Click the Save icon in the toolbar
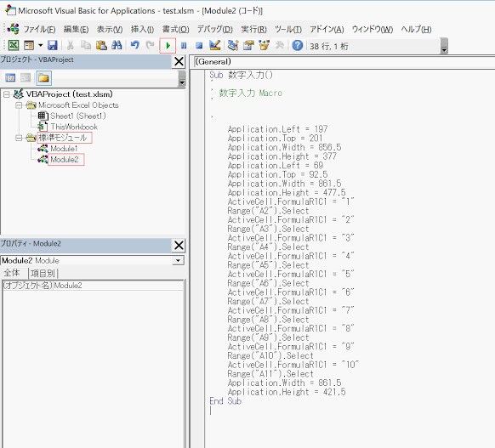Screen dimensions: 495x448 point(53,46)
